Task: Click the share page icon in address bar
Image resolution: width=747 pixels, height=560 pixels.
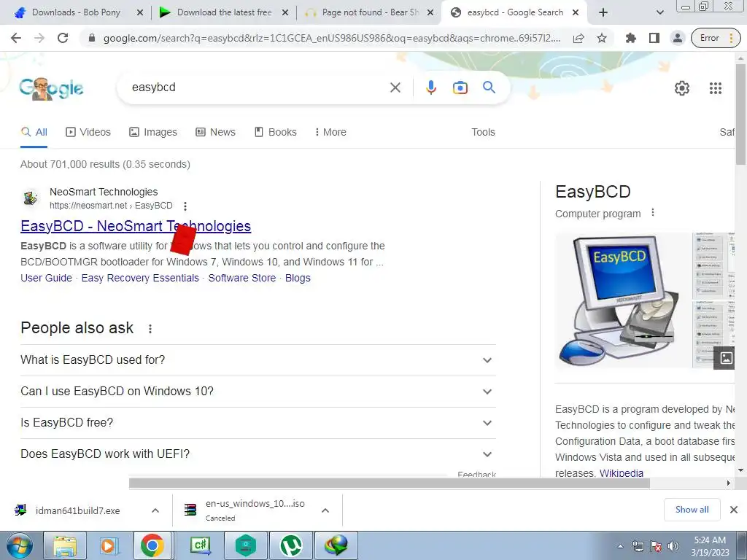Action: pyautogui.click(x=578, y=38)
